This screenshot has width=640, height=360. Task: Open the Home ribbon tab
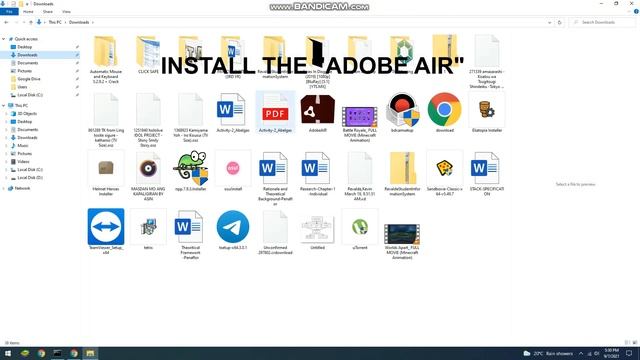(28, 11)
